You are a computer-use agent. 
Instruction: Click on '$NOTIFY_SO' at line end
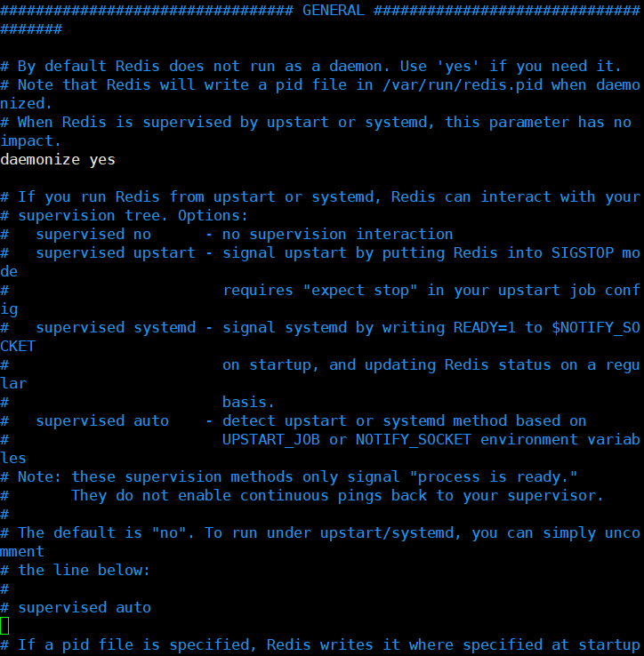tap(596, 328)
